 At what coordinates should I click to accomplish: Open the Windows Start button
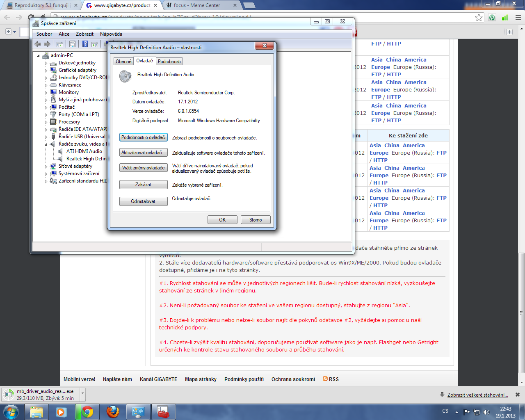[x=11, y=412]
